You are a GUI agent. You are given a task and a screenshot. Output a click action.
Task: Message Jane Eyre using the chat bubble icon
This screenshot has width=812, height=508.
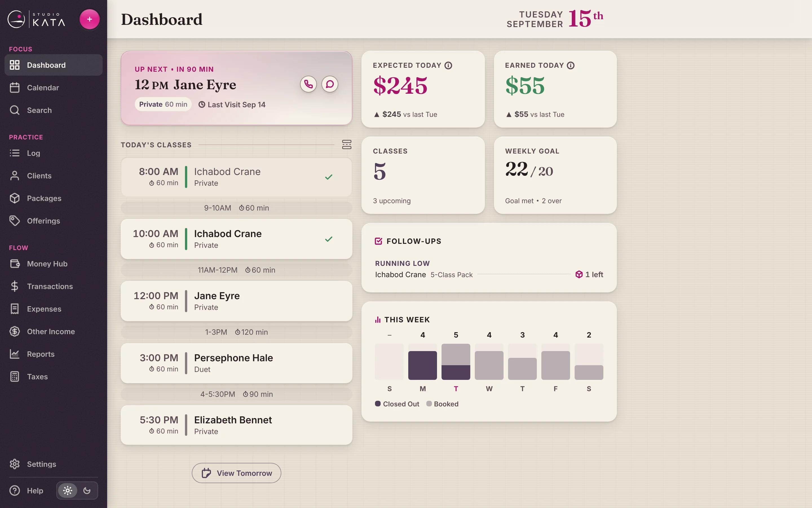tap(330, 84)
